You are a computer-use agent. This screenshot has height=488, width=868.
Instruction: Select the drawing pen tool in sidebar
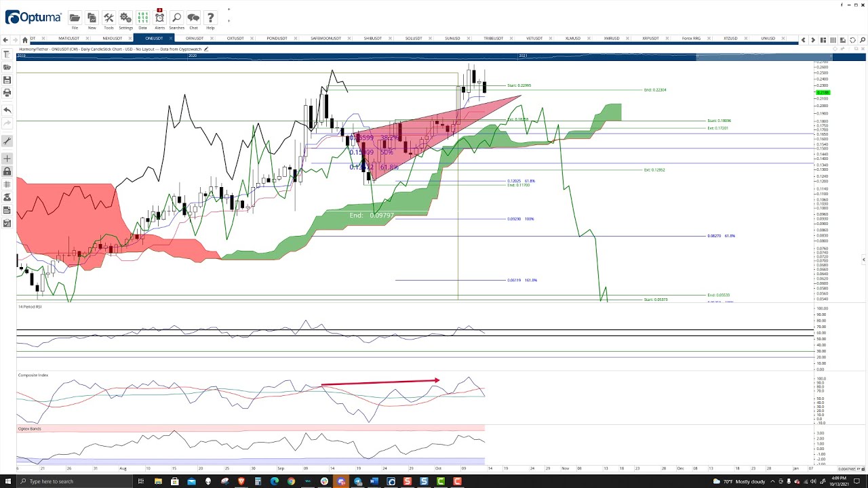pos(7,141)
